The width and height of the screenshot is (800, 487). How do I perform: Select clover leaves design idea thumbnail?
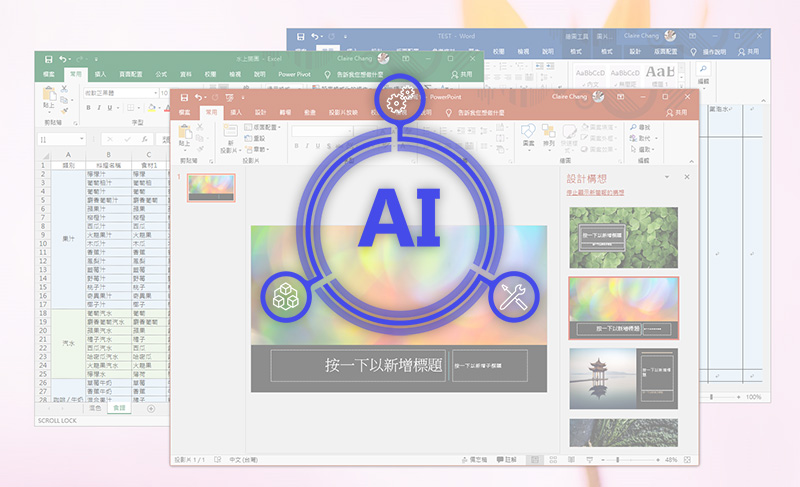coord(623,238)
